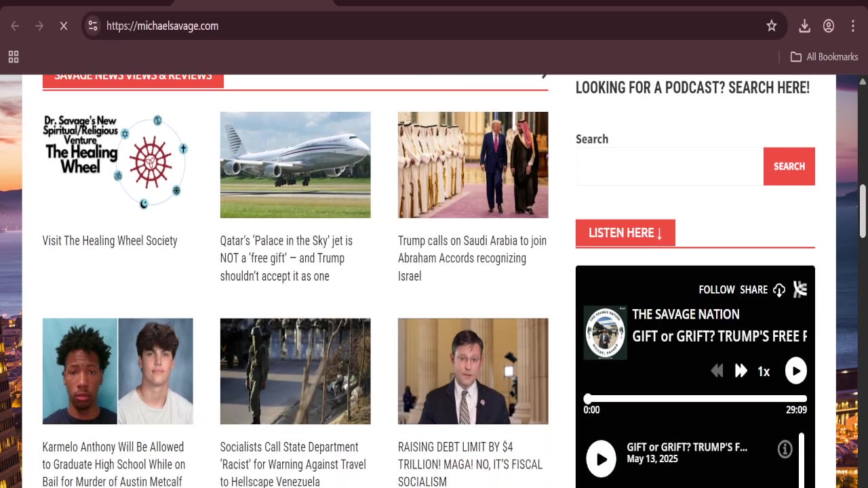Image resolution: width=868 pixels, height=488 pixels.
Task: Click the podcast search input field
Action: coord(669,166)
